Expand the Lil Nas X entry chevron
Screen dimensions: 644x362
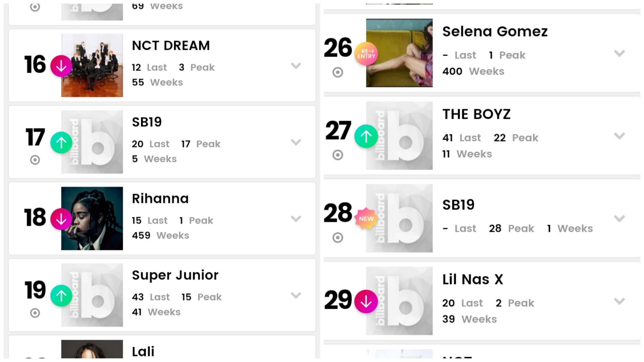coord(620,301)
